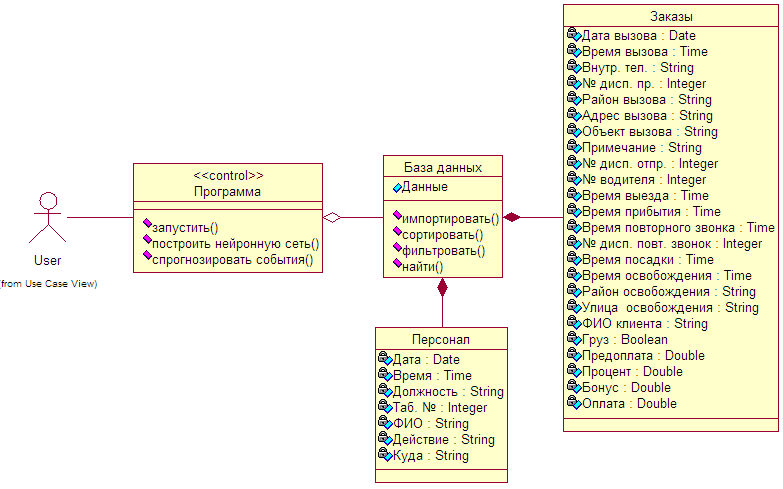Viewport: 783px width, 489px height.
Task: Select the спрогнозировать события() operation
Action: click(233, 260)
